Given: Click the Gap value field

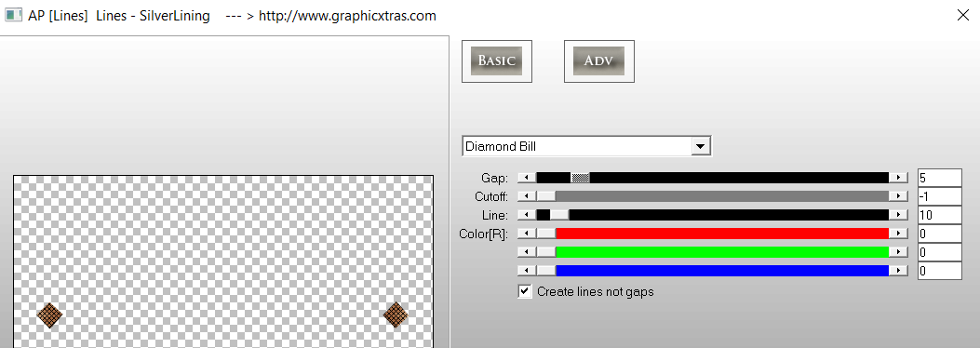Looking at the screenshot, I should (x=939, y=178).
